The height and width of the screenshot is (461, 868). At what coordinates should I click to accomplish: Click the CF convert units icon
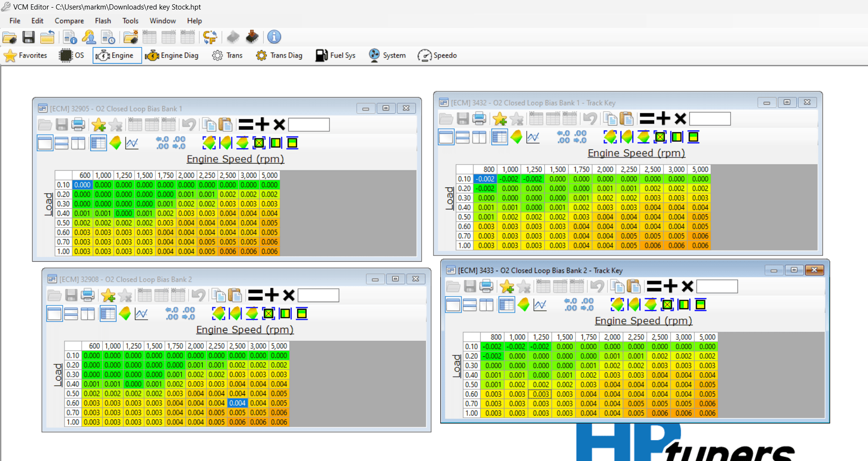(x=210, y=37)
